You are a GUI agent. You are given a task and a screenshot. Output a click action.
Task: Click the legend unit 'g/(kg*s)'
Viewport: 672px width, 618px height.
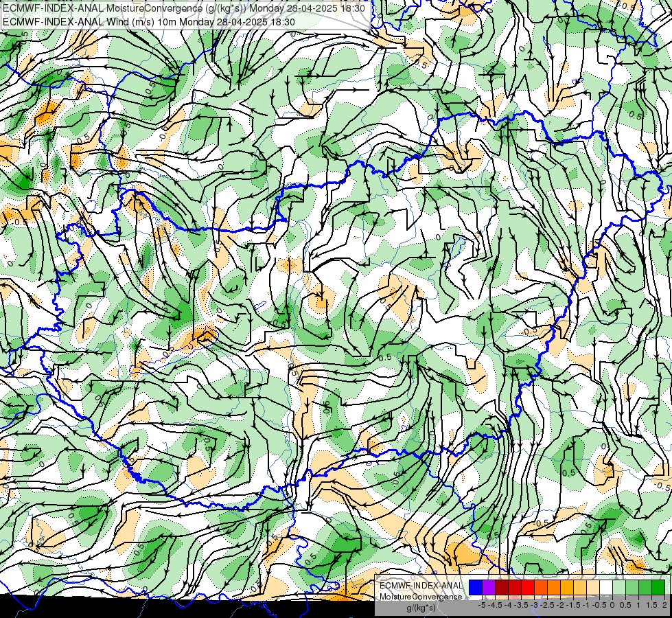(421, 608)
